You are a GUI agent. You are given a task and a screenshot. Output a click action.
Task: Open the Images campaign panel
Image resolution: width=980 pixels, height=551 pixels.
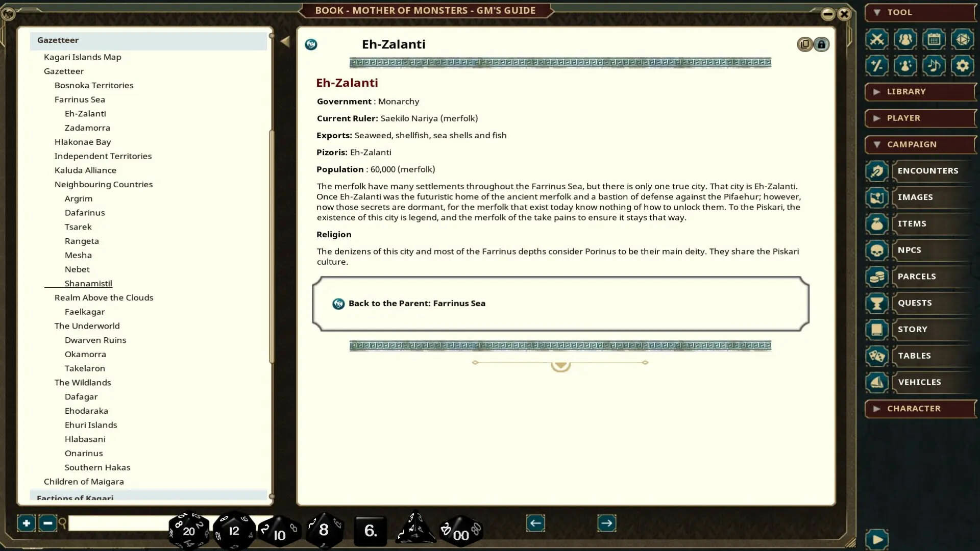[876, 197]
